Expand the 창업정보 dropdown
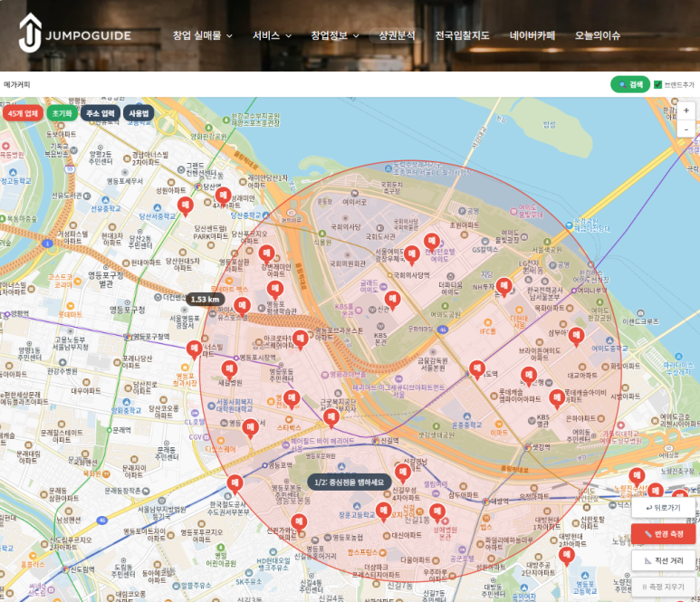The width and height of the screenshot is (700, 602). point(335,35)
